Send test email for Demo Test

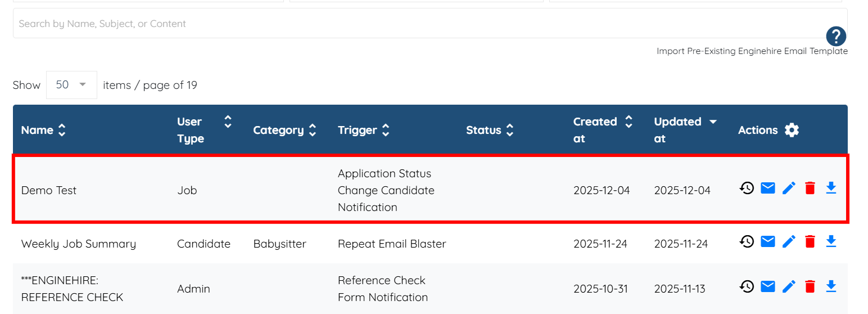pyautogui.click(x=768, y=188)
